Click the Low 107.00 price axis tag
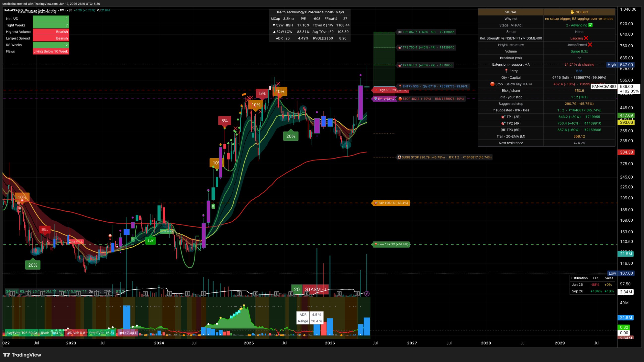This screenshot has height=362, width=644. (621, 273)
